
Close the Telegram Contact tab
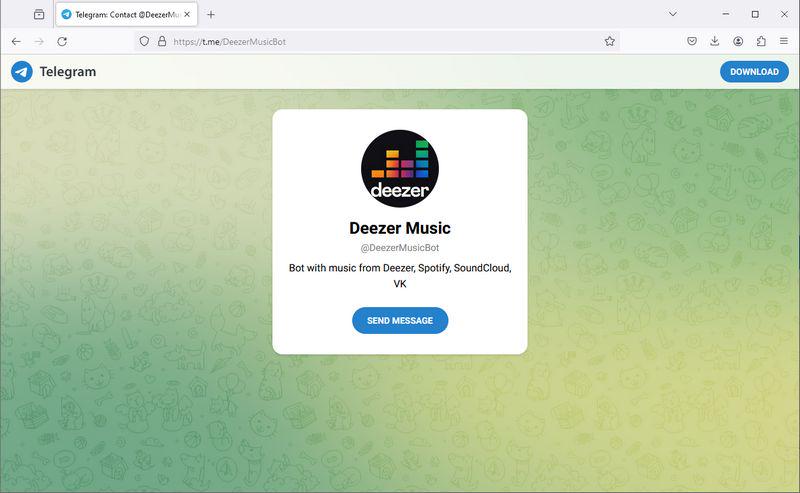pyautogui.click(x=187, y=14)
